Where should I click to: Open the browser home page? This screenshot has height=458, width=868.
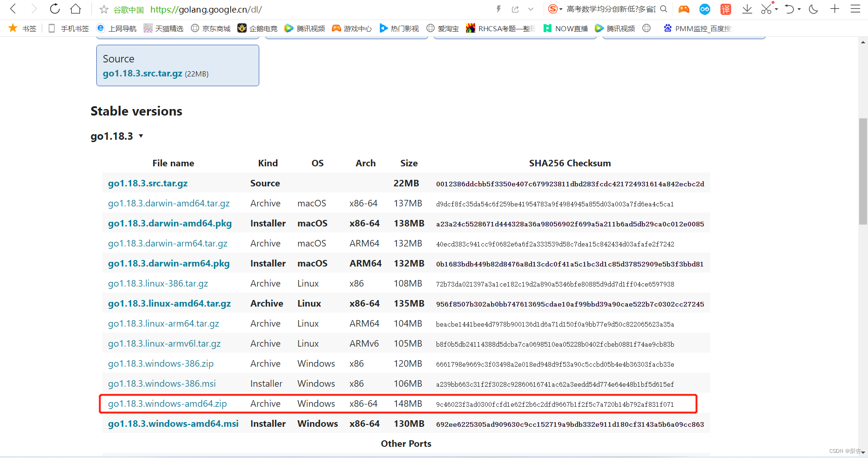click(75, 9)
